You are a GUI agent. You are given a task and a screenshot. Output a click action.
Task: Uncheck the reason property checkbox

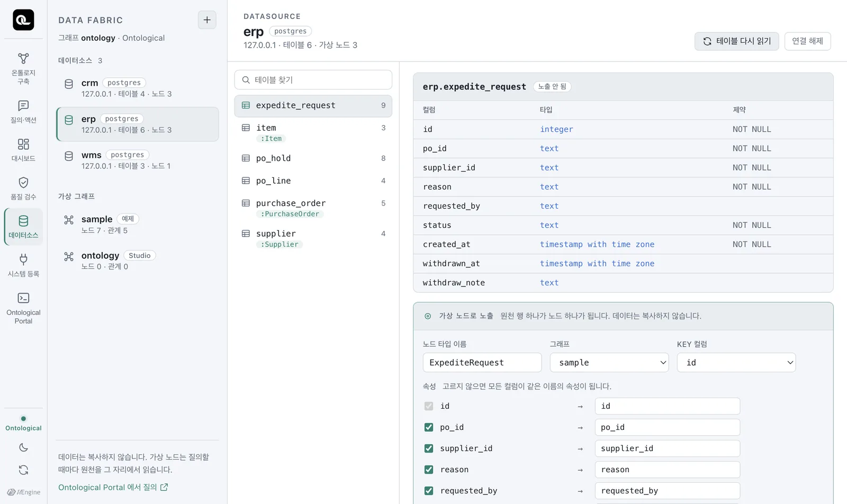pyautogui.click(x=429, y=470)
